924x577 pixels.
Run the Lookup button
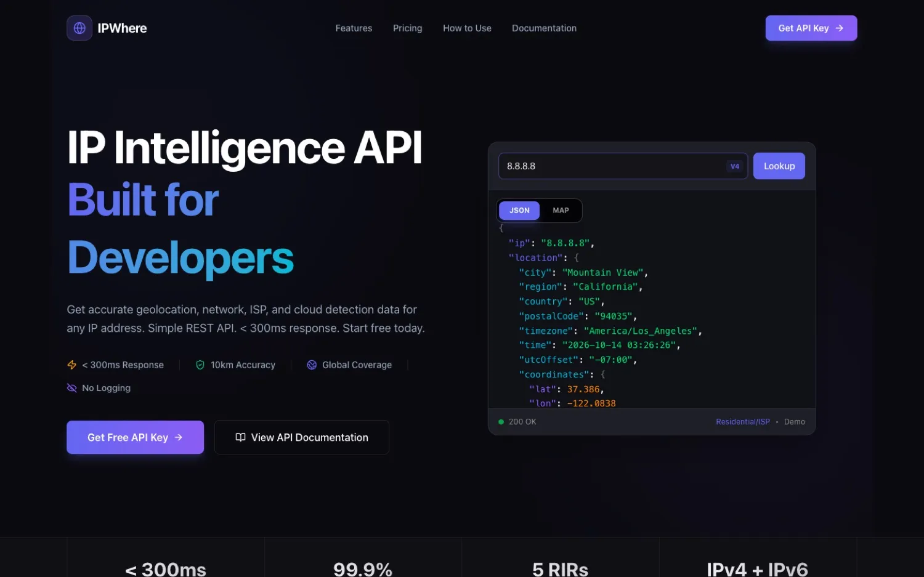click(779, 166)
